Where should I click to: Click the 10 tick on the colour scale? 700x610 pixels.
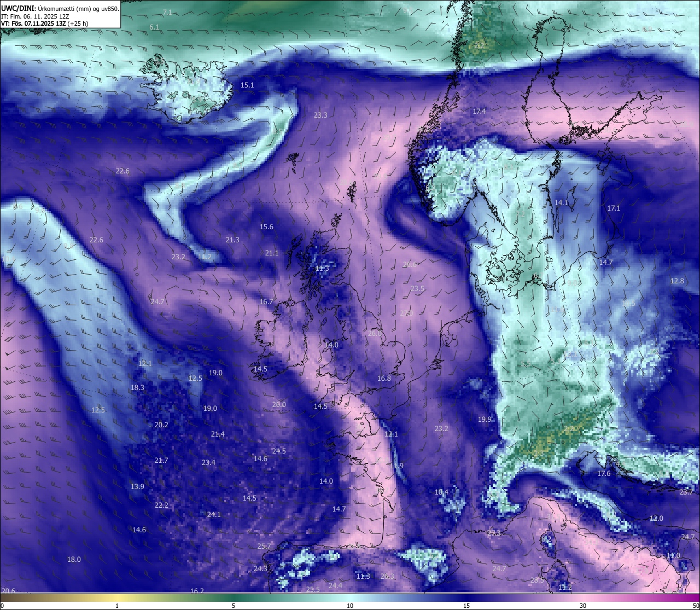point(350,606)
